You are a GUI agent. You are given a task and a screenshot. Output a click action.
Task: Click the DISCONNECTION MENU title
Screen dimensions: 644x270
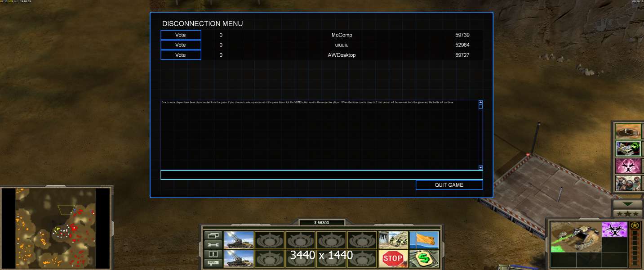pos(202,24)
